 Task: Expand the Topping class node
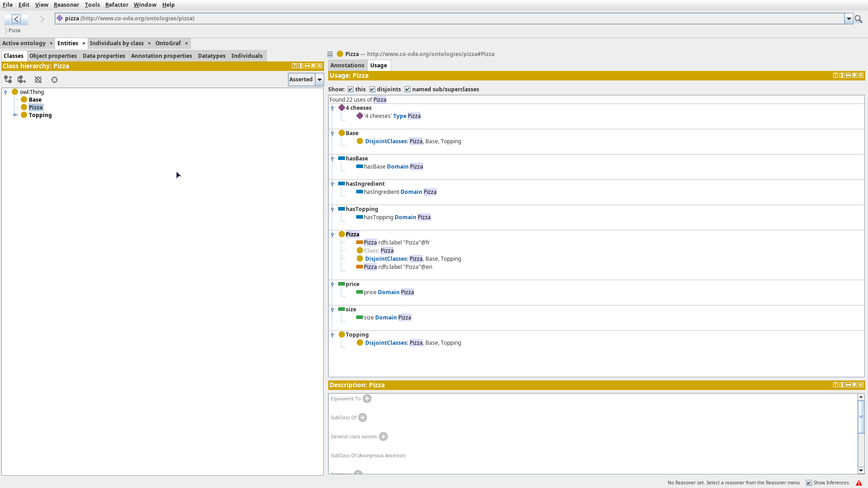coord(15,115)
